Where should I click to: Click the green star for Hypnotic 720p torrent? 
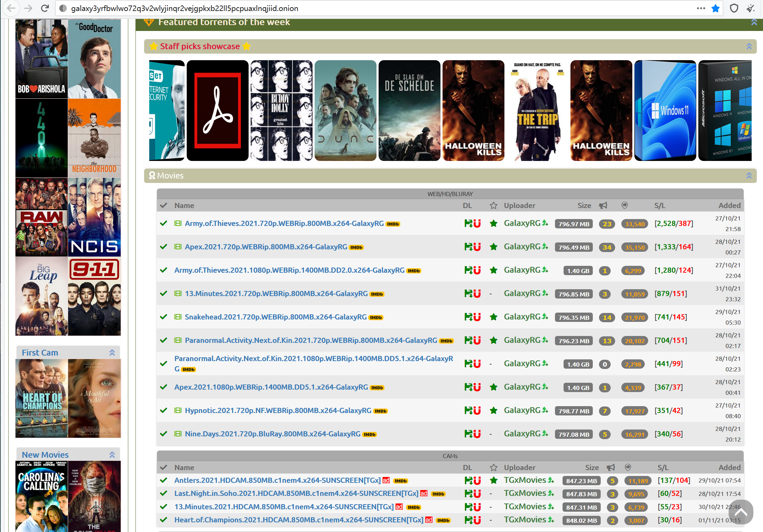click(493, 411)
